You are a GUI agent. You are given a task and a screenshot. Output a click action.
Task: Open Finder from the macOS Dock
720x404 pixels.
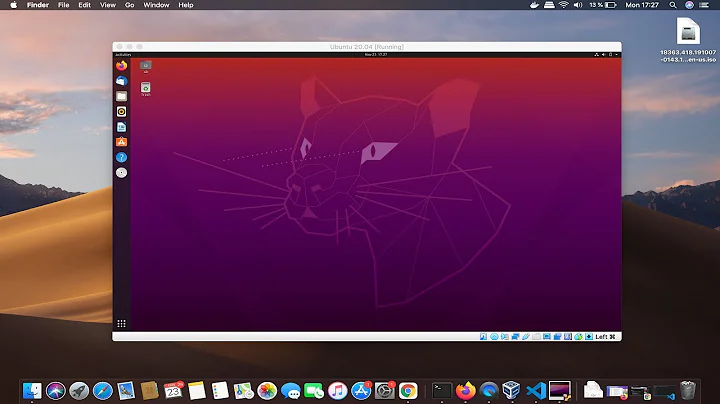(x=32, y=391)
